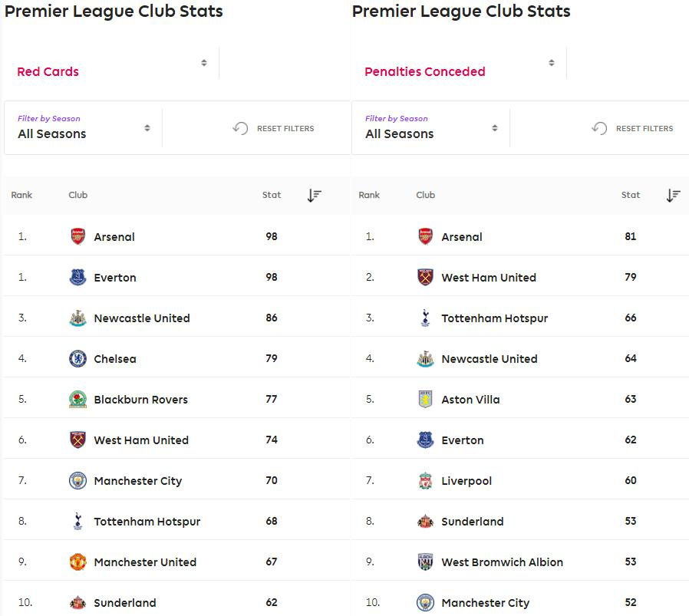Open the Penalties Conceded stat dropdown
This screenshot has width=689, height=616.
[459, 64]
